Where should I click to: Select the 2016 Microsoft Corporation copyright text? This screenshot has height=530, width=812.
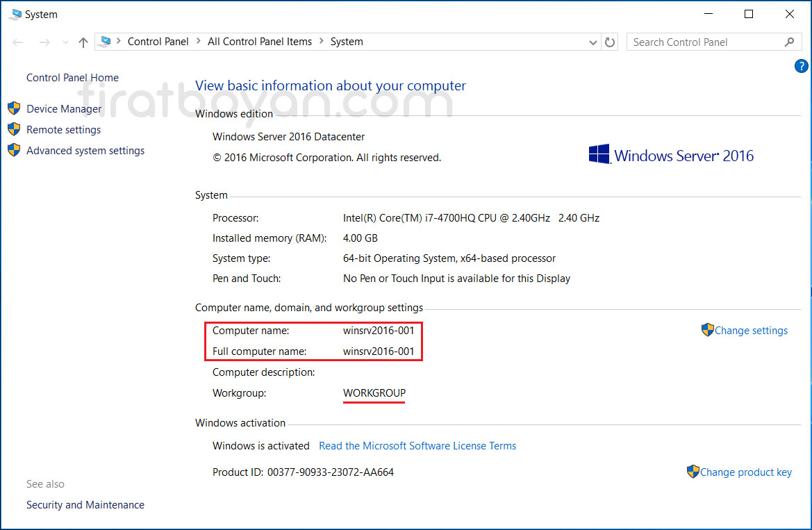(326, 158)
